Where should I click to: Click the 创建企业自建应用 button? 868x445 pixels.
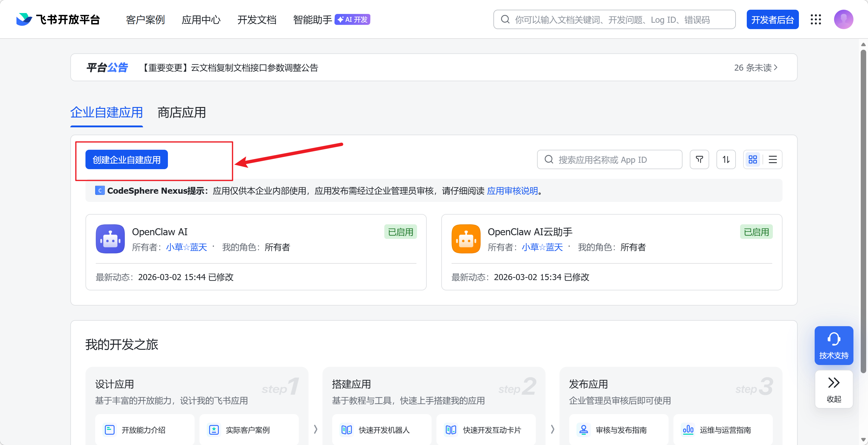pos(126,159)
